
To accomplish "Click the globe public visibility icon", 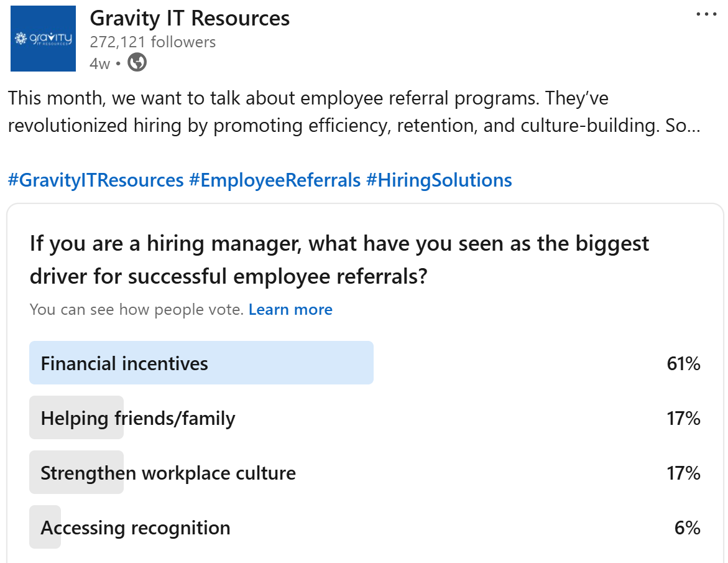I will pyautogui.click(x=137, y=63).
